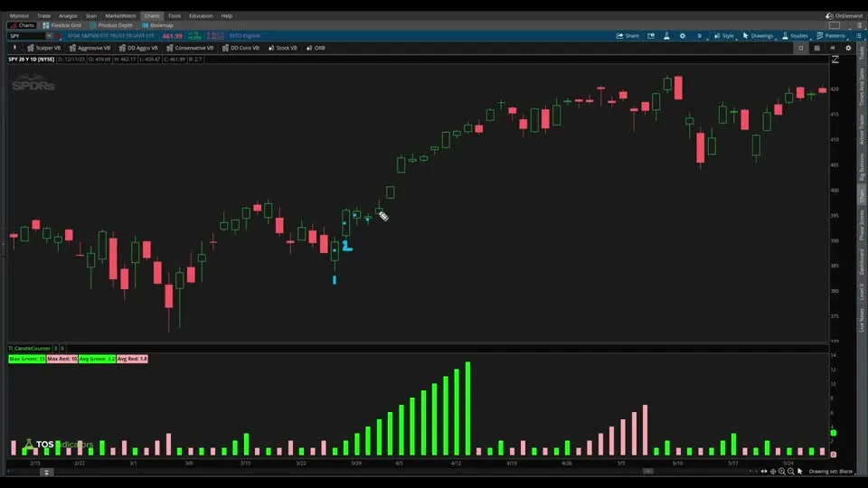Image resolution: width=868 pixels, height=488 pixels.
Task: Switch to Flexible Grid sub-tab
Action: click(x=62, y=25)
